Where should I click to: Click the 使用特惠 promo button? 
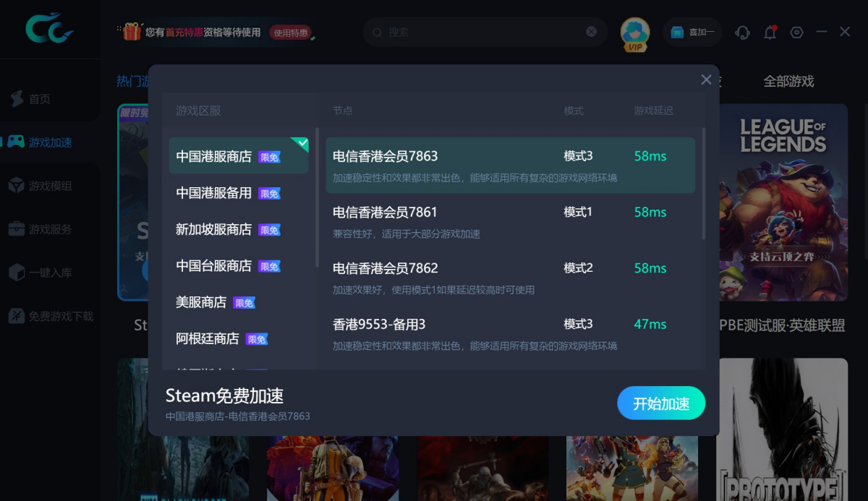290,33
